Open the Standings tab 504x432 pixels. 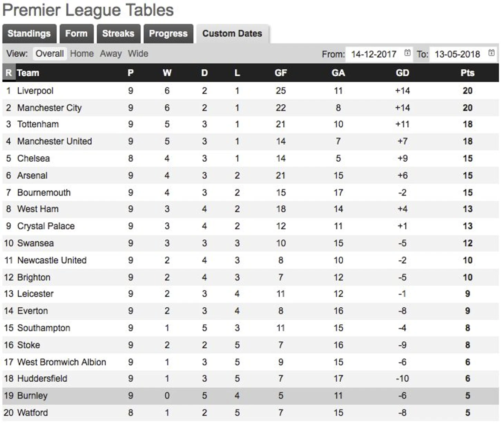29,33
